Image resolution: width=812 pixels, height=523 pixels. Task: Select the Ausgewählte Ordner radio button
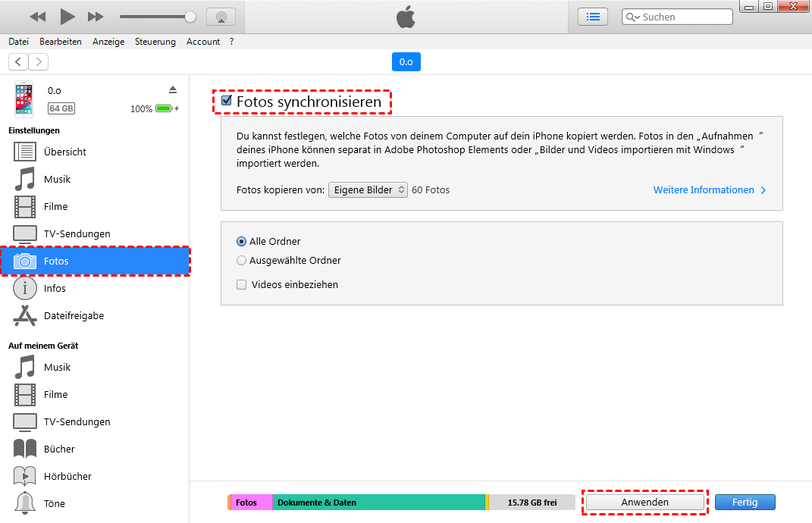click(x=242, y=261)
